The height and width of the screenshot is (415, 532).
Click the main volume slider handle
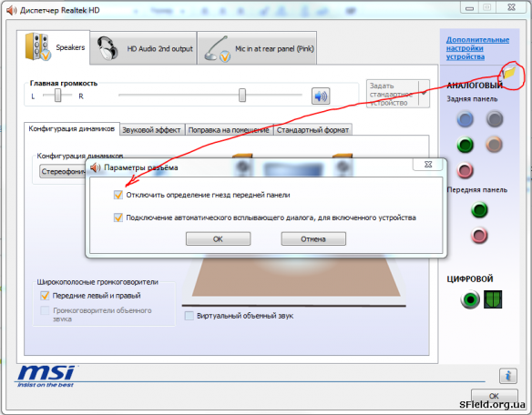(x=242, y=96)
